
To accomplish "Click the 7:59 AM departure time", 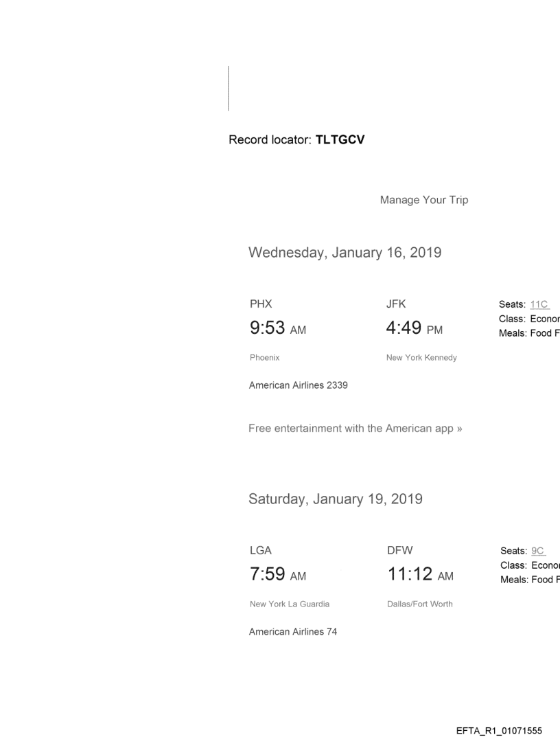I will 277,575.
